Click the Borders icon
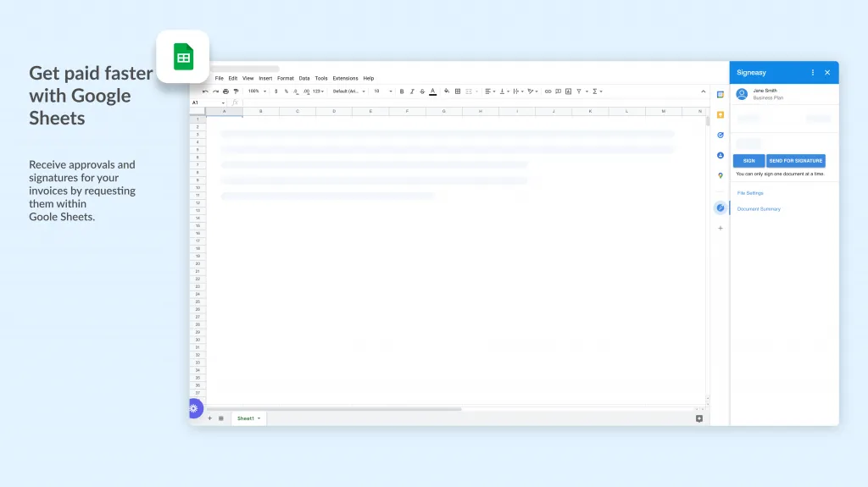Image resolution: width=868 pixels, height=487 pixels. (x=458, y=91)
